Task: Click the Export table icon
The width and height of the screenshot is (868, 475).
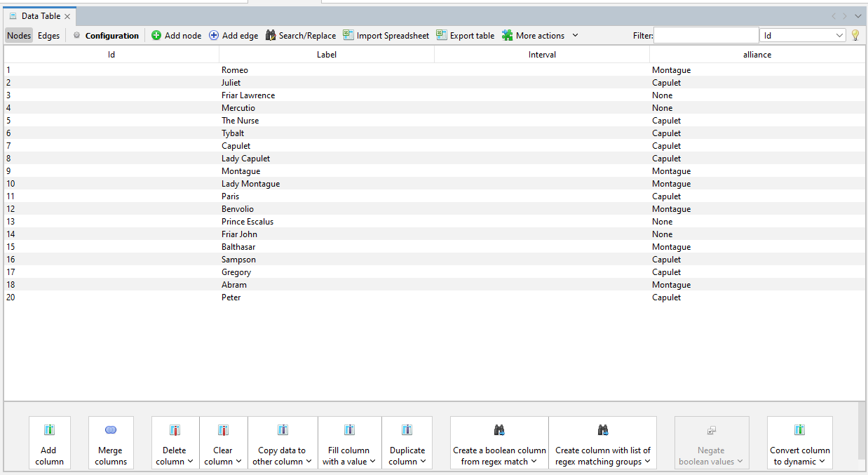Action: [441, 35]
